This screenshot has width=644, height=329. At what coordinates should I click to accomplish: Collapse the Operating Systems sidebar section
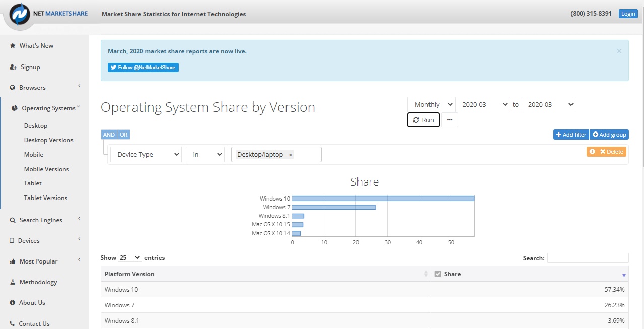coord(79,107)
